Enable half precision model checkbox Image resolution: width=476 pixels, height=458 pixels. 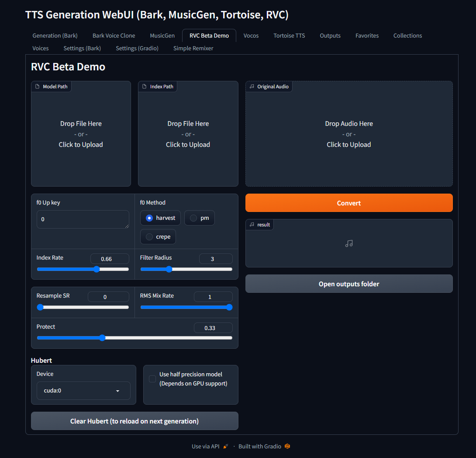click(152, 379)
